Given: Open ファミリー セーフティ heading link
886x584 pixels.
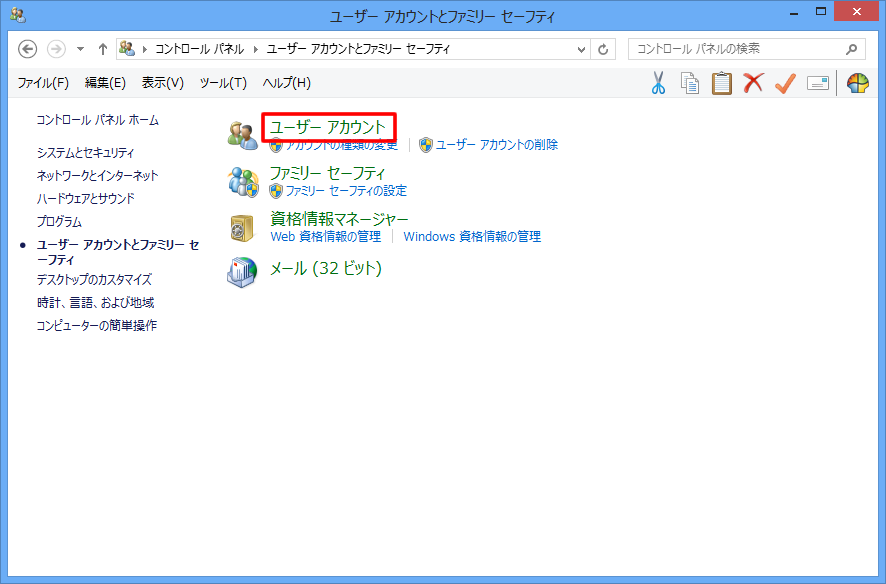Looking at the screenshot, I should coord(328,173).
